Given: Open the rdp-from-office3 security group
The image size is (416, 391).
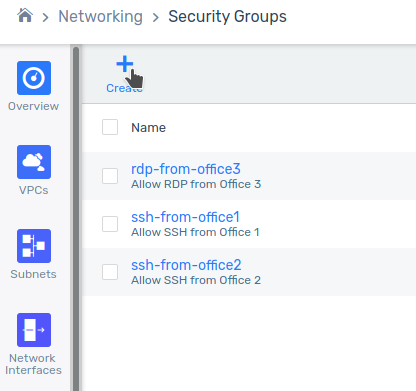Looking at the screenshot, I should (186, 169).
